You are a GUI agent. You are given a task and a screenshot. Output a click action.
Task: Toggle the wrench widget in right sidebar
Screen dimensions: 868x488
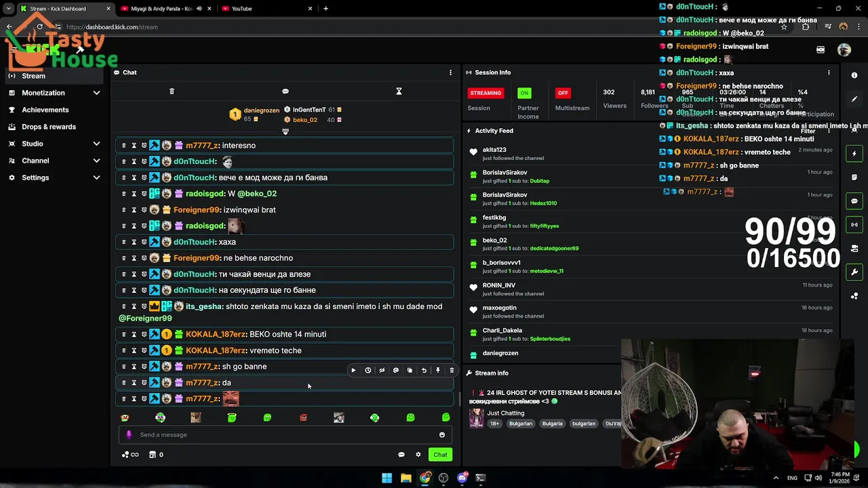pos(854,272)
